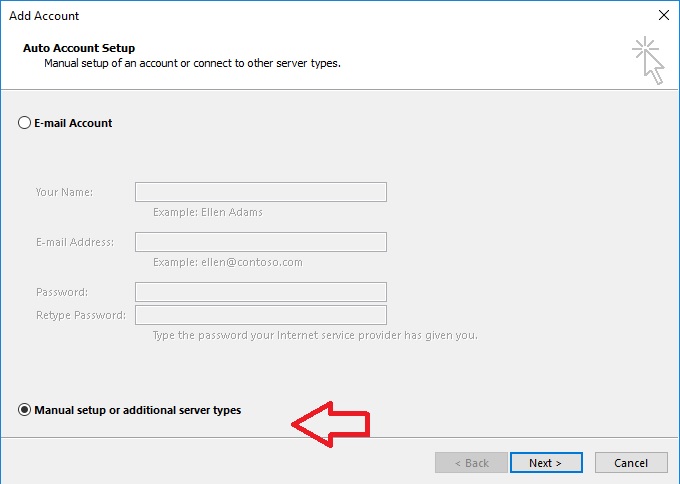Click the Your Name text field
Image resolution: width=680 pixels, height=484 pixels.
[260, 192]
